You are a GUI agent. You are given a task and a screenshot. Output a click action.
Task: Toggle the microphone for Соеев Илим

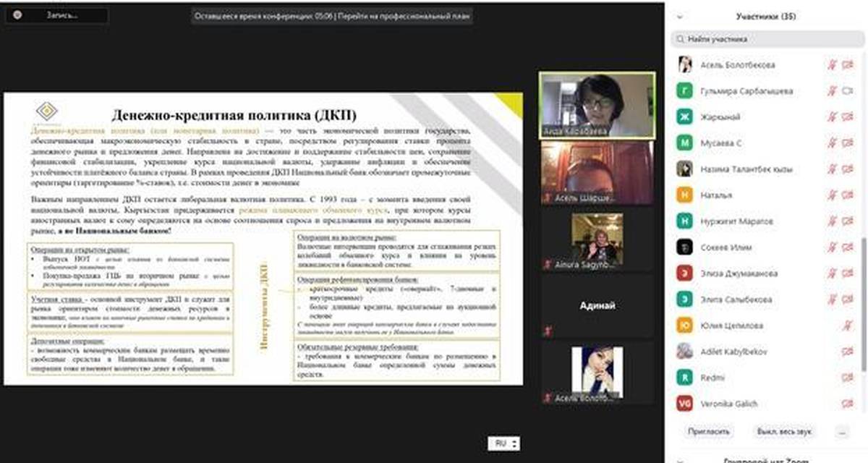(832, 247)
